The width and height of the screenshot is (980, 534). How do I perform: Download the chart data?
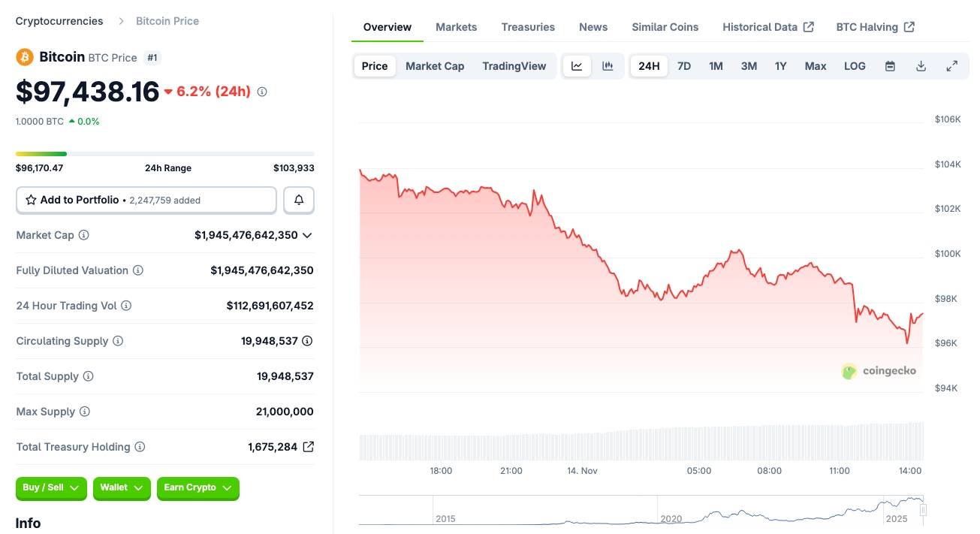click(921, 66)
